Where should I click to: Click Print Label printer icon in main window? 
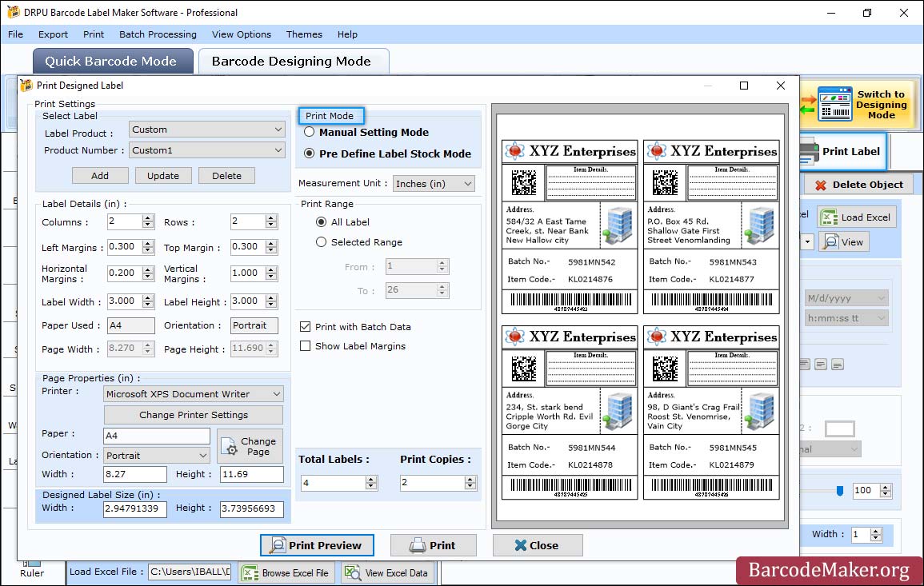coord(809,151)
